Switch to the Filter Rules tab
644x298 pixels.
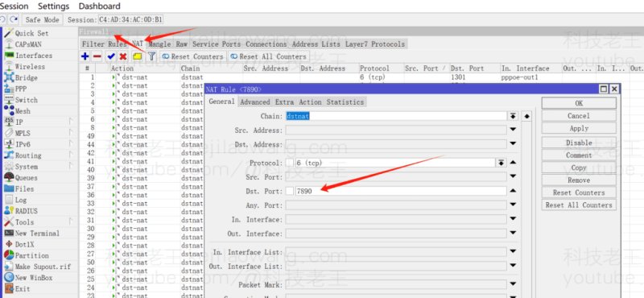(105, 44)
